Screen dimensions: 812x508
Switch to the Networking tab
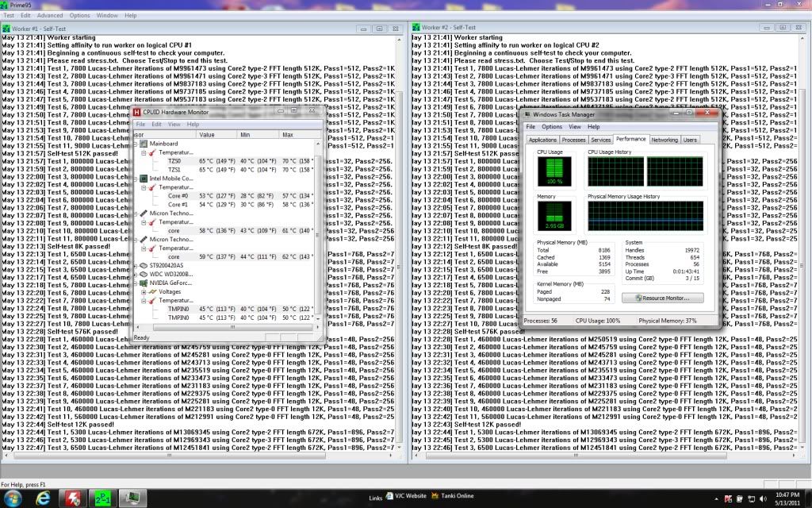[665, 140]
